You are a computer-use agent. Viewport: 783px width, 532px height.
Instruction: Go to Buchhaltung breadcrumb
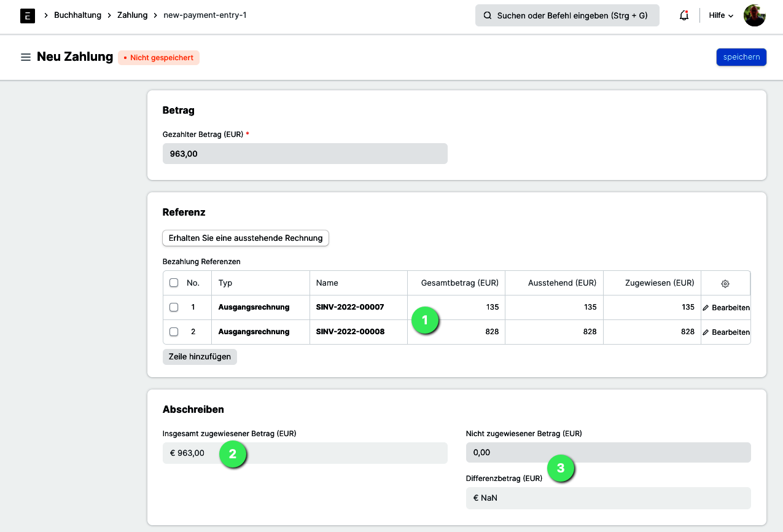[77, 15]
